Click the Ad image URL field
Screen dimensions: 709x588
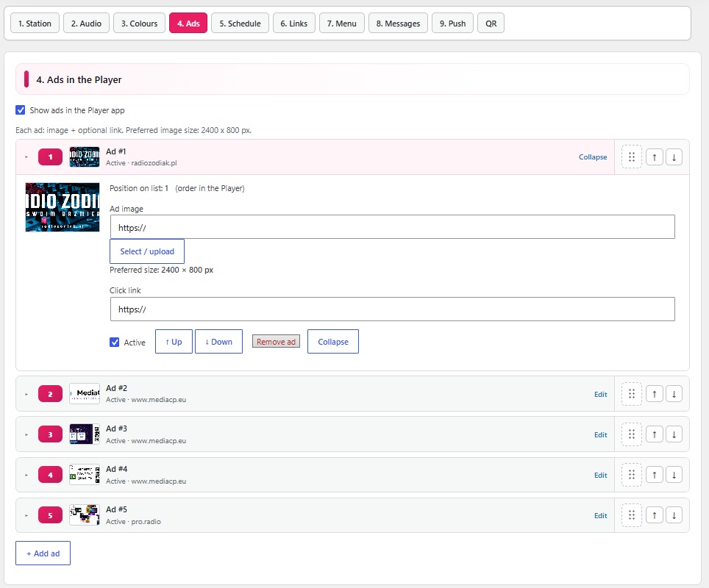click(x=393, y=227)
